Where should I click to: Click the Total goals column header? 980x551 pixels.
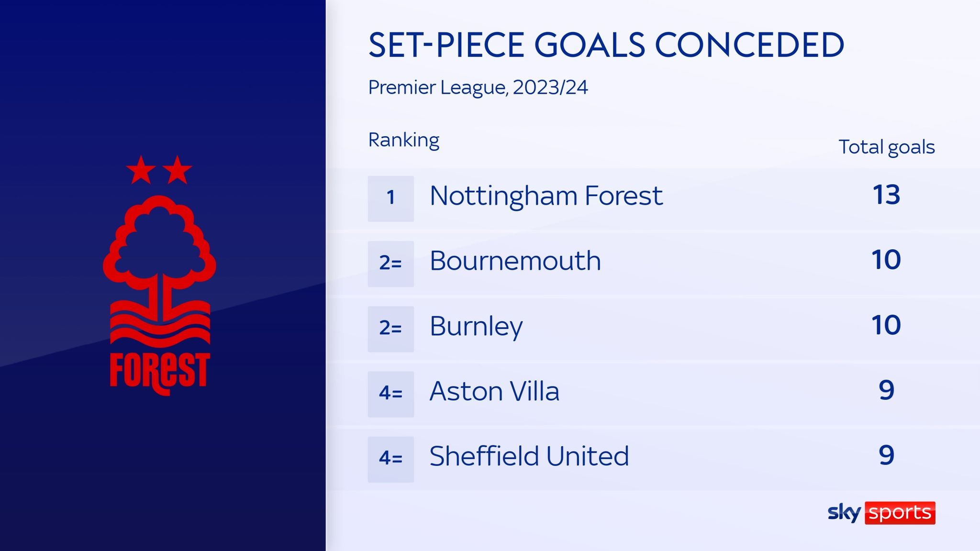887,148
